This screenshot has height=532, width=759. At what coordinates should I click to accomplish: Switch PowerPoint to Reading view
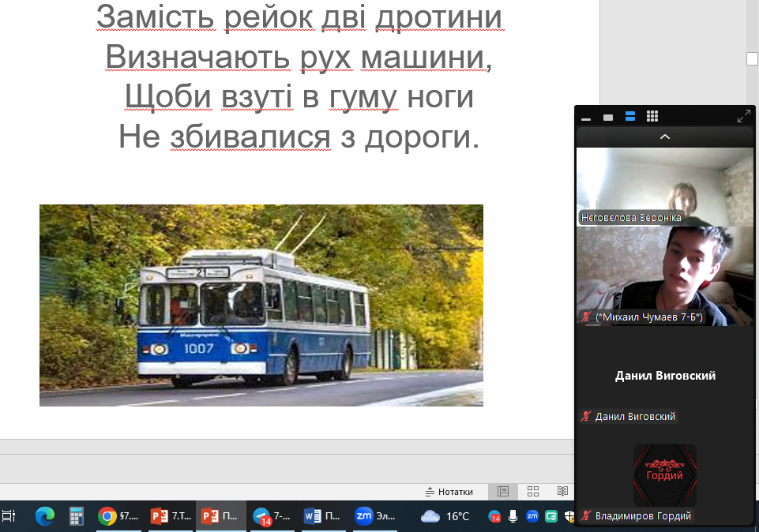click(562, 492)
